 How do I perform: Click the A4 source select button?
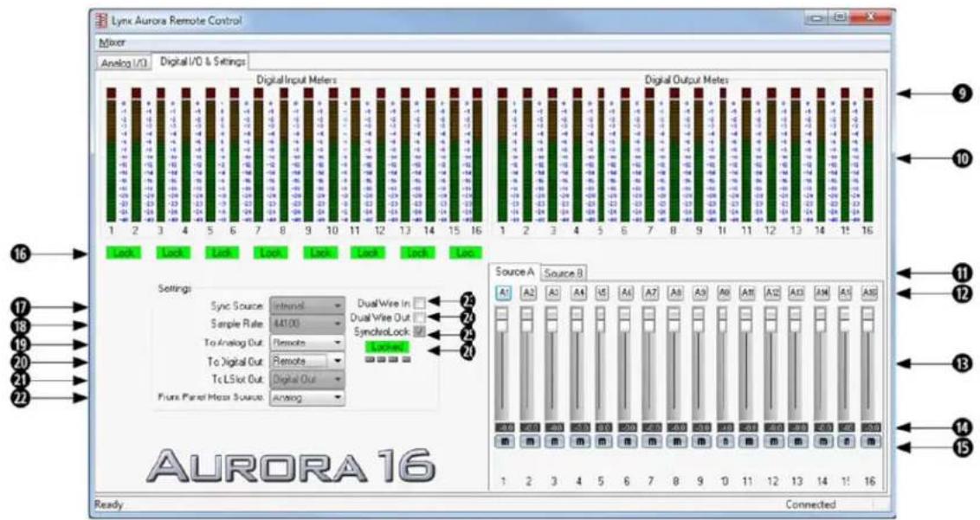click(578, 293)
